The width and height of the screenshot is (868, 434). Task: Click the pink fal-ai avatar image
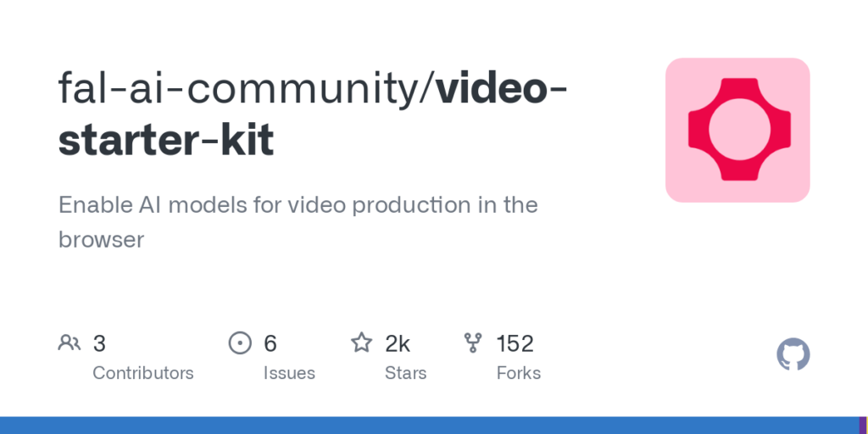(737, 130)
